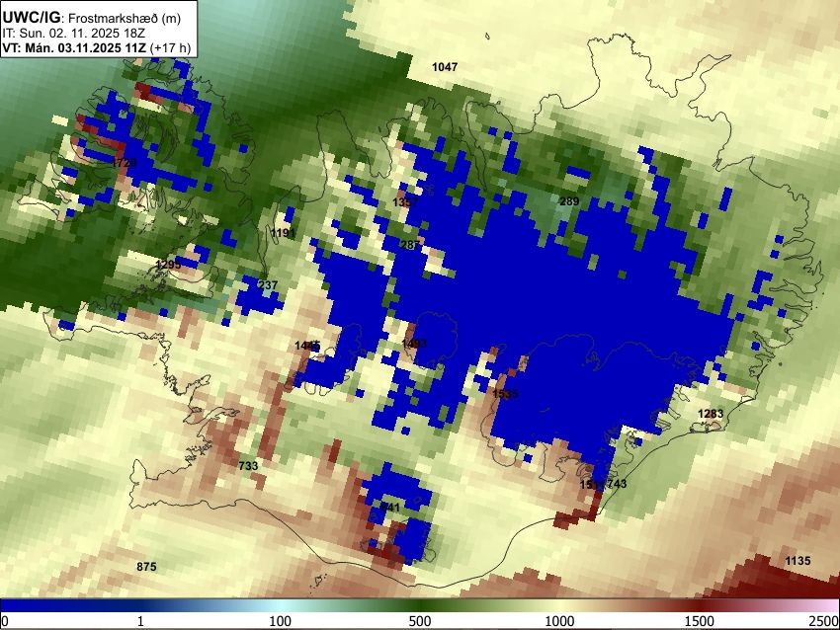Viewport: 840px width, 630px height.
Task: Click the Frostmarkshæð colour scale bar
Action: pyautogui.click(x=420, y=605)
